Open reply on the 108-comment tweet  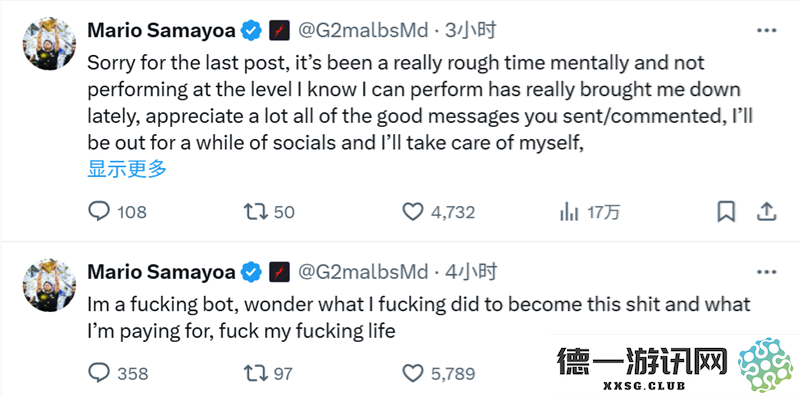point(117,211)
